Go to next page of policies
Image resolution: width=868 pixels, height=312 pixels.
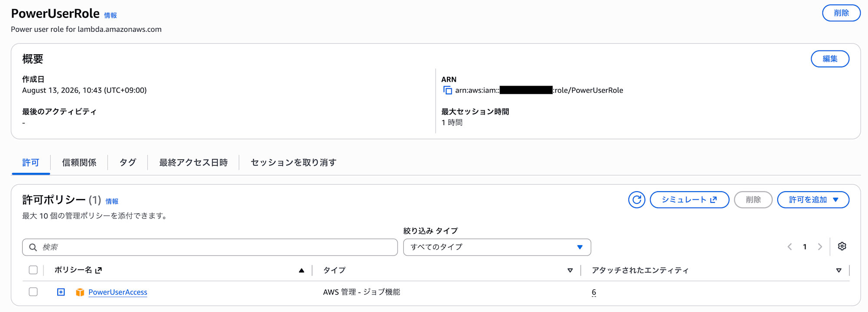pos(820,247)
